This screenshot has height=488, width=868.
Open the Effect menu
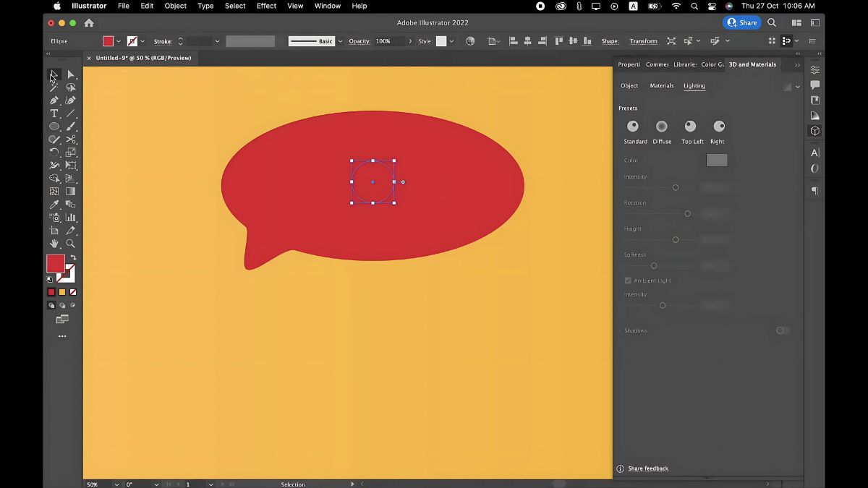coord(266,6)
